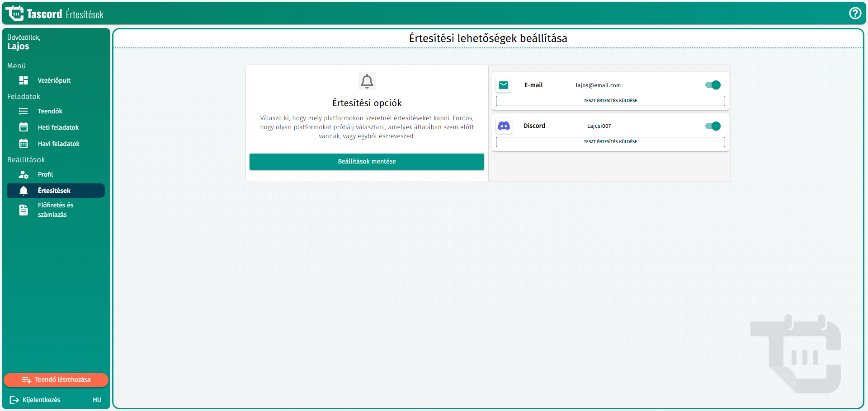Click the E-mail envelope icon
The width and height of the screenshot is (868, 411).
[504, 85]
